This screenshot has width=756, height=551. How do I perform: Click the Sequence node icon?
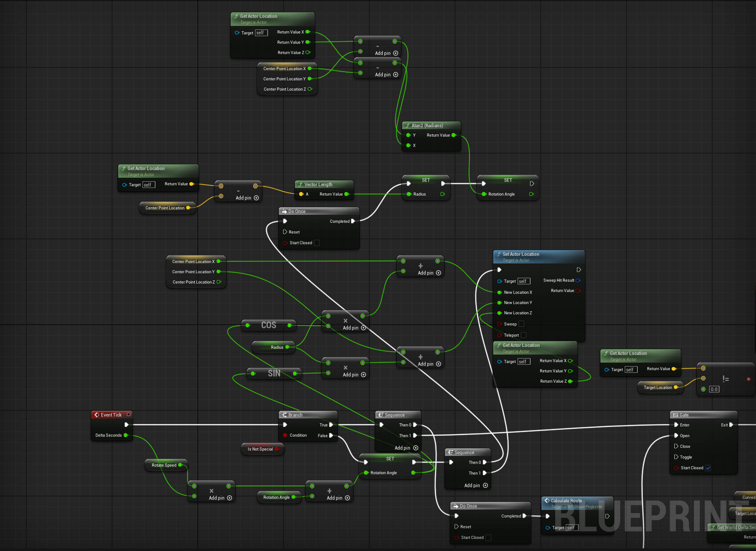381,414
